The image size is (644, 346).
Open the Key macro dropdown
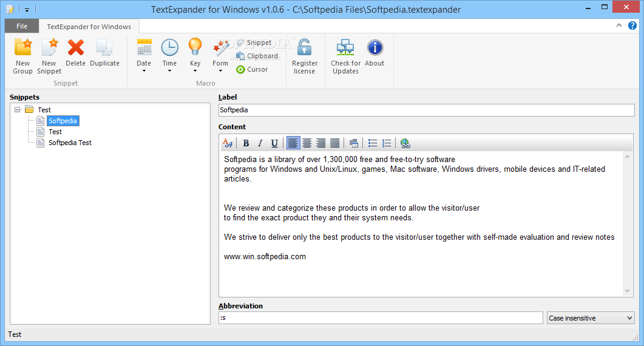[x=195, y=55]
